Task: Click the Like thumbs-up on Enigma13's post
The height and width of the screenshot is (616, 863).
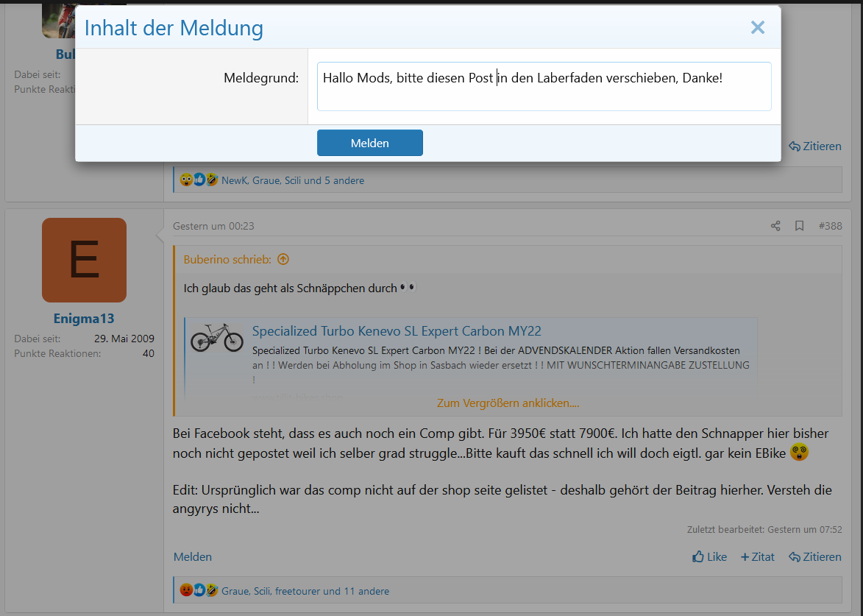Action: [709, 557]
